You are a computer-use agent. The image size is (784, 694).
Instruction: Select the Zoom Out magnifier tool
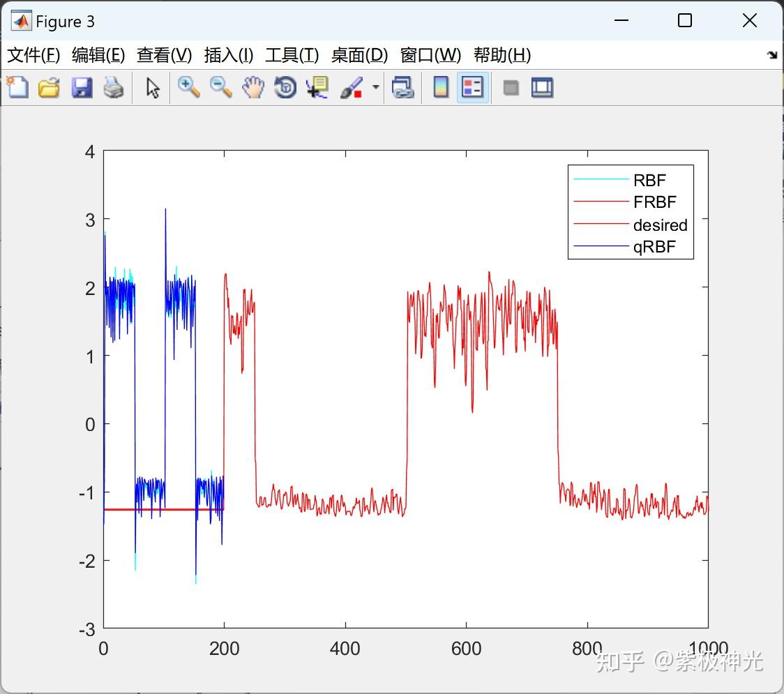click(x=220, y=87)
